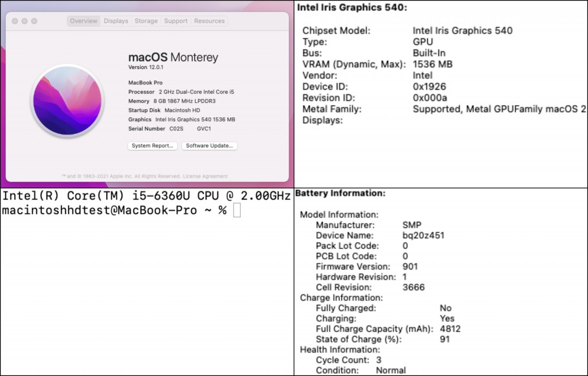
Task: Click the "Version 12.0.1" text
Action: tap(146, 67)
